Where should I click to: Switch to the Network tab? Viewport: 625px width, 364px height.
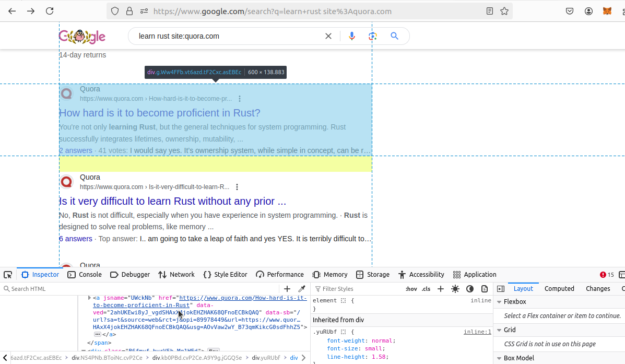(176, 275)
